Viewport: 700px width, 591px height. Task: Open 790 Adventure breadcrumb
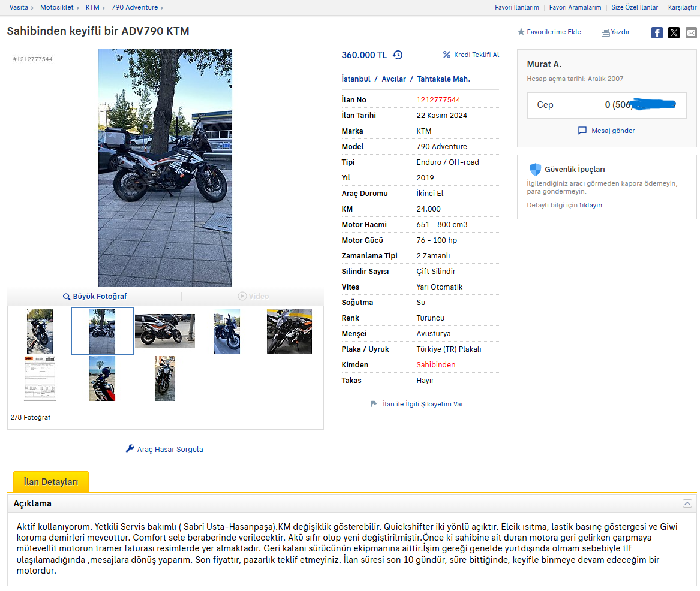(135, 8)
